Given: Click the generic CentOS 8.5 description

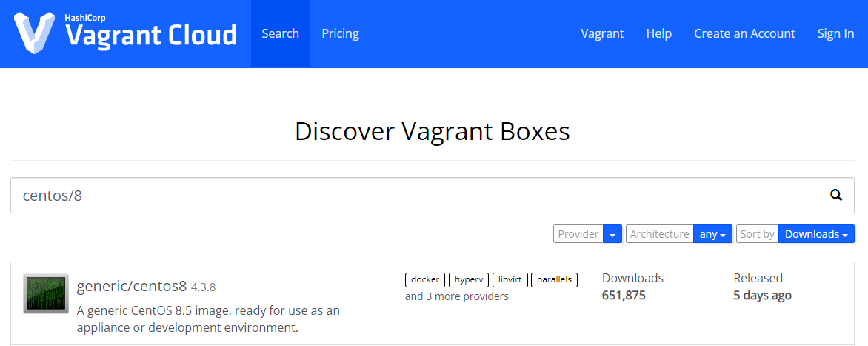Looking at the screenshot, I should pos(208,319).
